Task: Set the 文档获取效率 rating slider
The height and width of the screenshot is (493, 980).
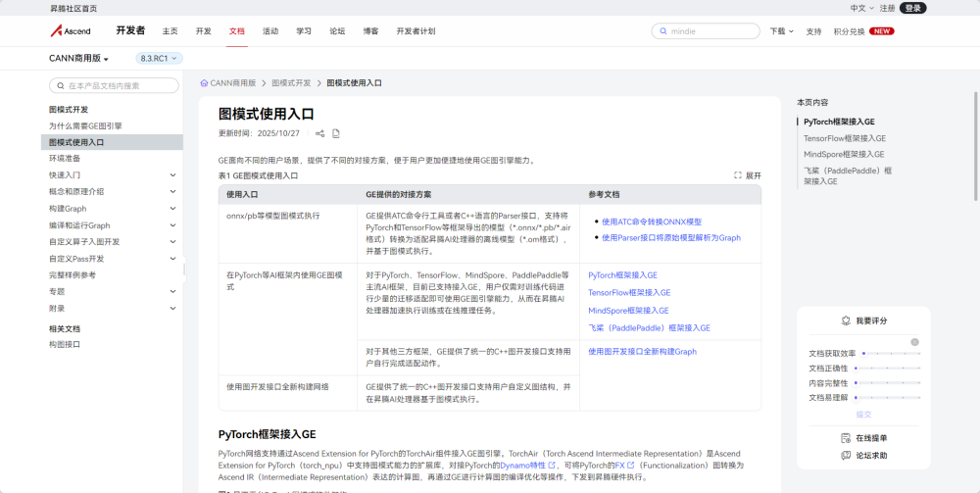Action: [891, 353]
